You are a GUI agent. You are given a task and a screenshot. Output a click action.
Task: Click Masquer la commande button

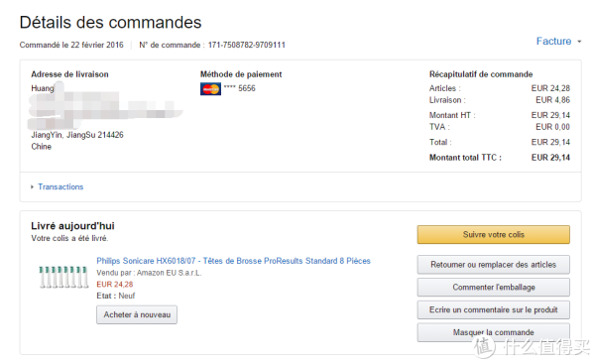[493, 332]
